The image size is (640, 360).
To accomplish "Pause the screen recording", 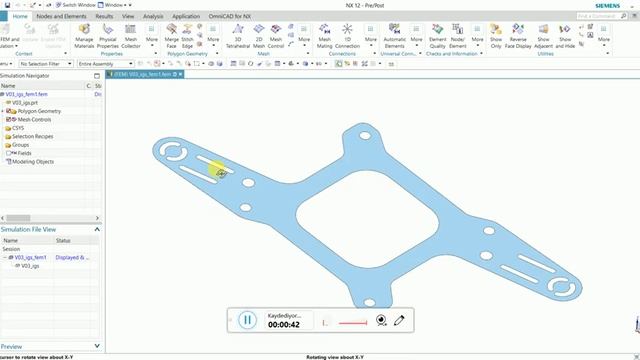I will (247, 320).
